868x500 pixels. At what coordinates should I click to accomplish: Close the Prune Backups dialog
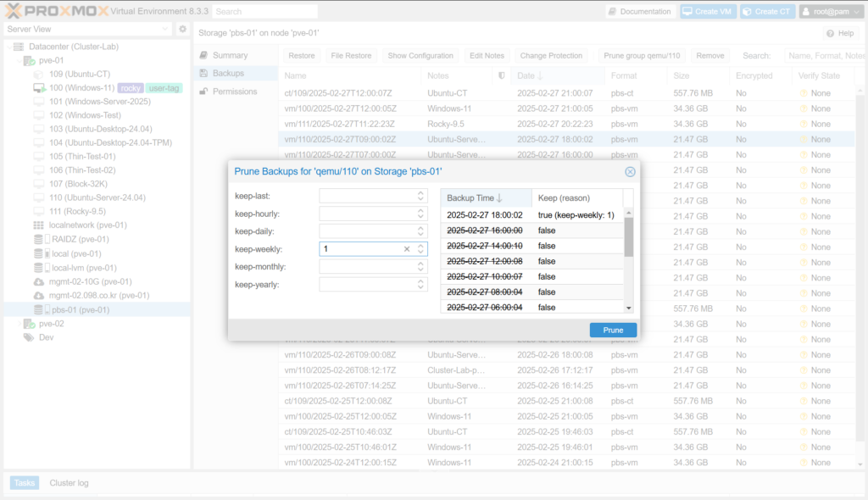tap(630, 171)
